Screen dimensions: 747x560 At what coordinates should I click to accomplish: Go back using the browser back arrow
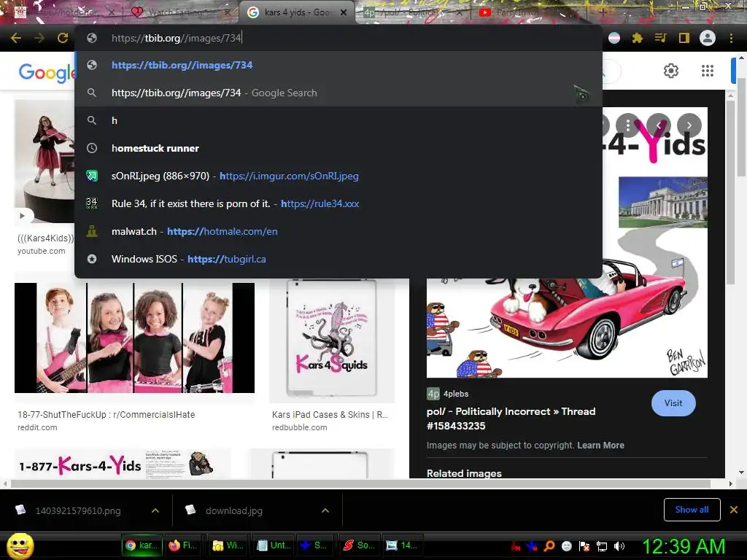[16, 38]
